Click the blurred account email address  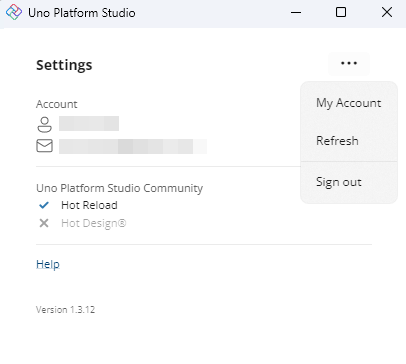tap(133, 146)
